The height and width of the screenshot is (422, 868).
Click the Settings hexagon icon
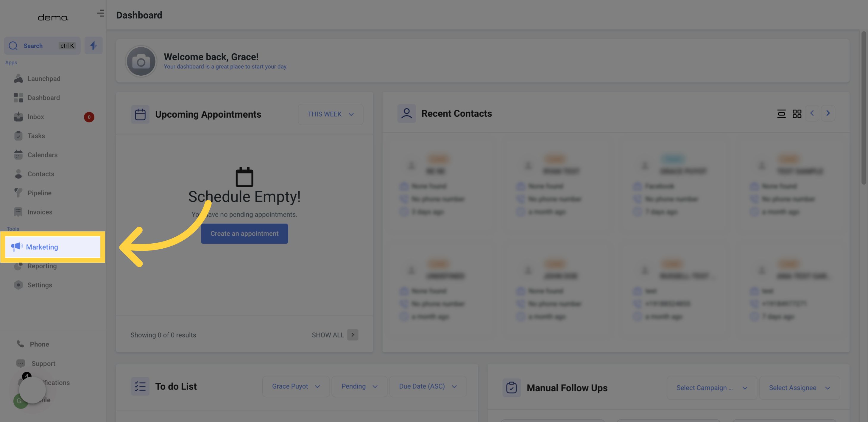pyautogui.click(x=18, y=285)
